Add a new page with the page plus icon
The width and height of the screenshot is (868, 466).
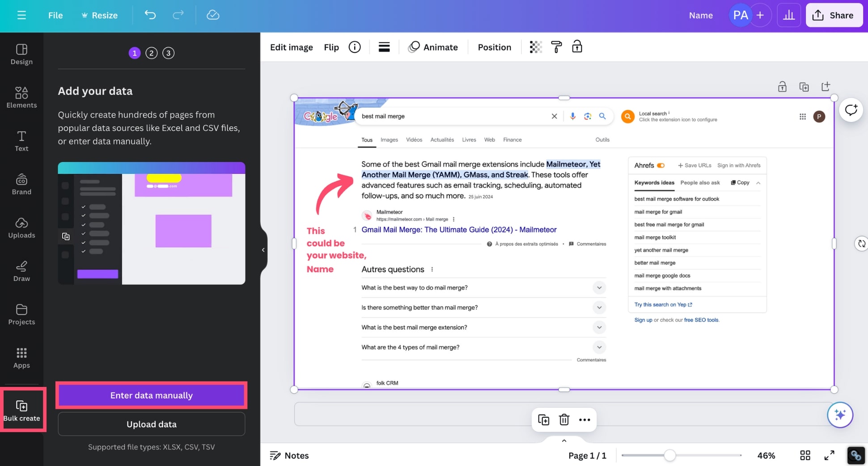coord(826,86)
